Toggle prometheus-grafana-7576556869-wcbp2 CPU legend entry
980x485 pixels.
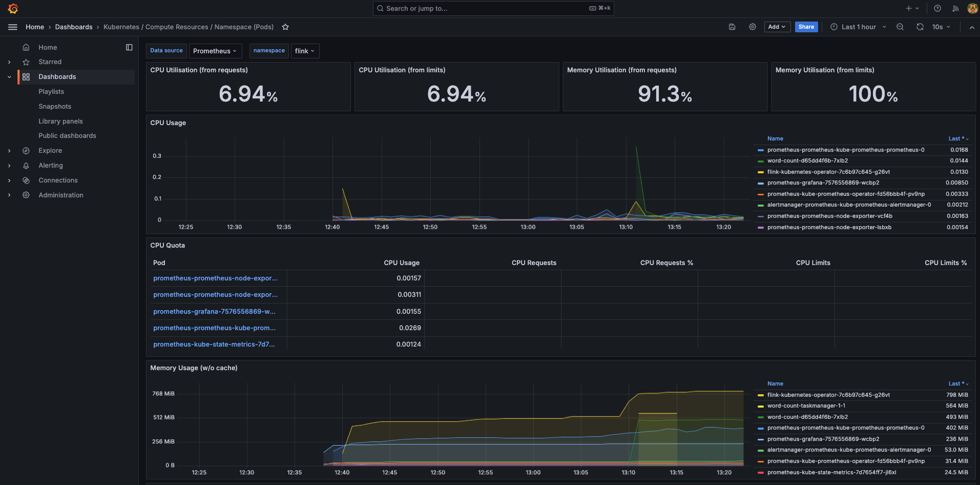click(x=823, y=183)
